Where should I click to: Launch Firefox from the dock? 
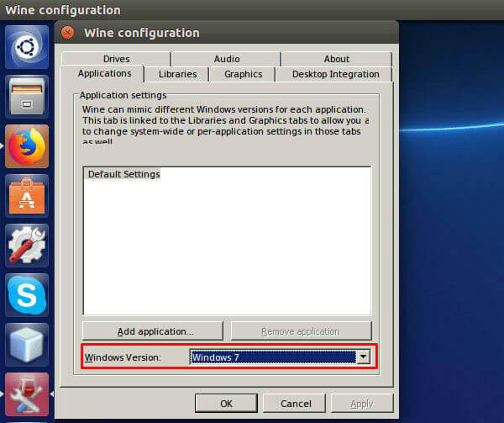[x=27, y=146]
